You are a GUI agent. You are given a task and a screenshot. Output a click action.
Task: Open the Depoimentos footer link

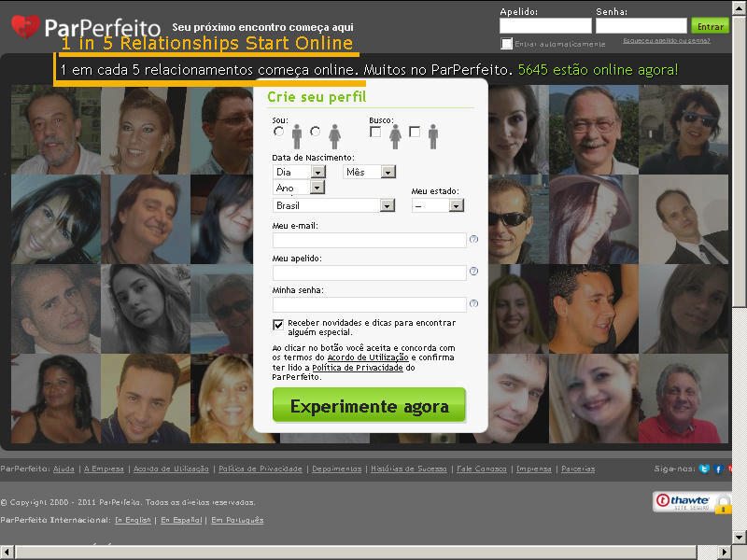(336, 469)
